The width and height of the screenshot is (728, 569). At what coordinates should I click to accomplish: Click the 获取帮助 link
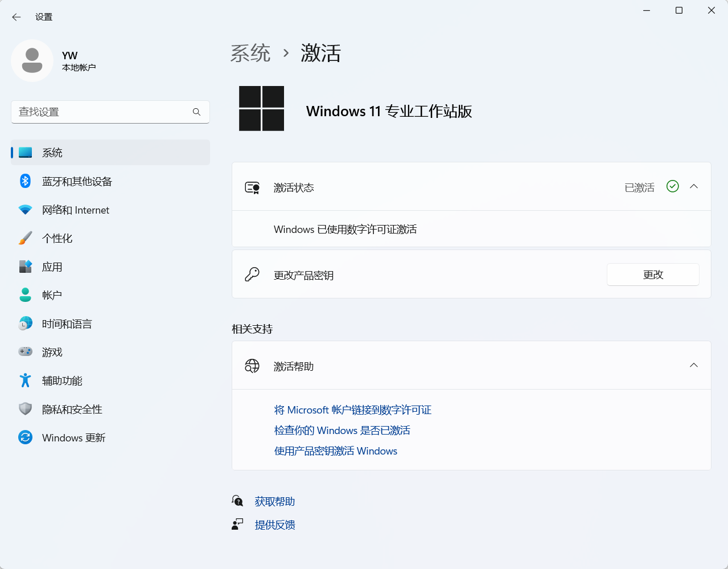(275, 501)
